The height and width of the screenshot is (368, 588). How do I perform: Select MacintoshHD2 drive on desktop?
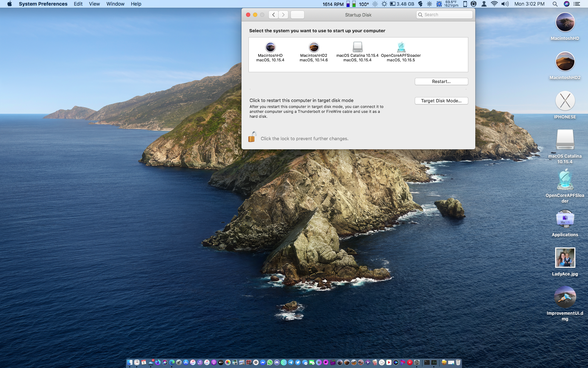point(565,66)
